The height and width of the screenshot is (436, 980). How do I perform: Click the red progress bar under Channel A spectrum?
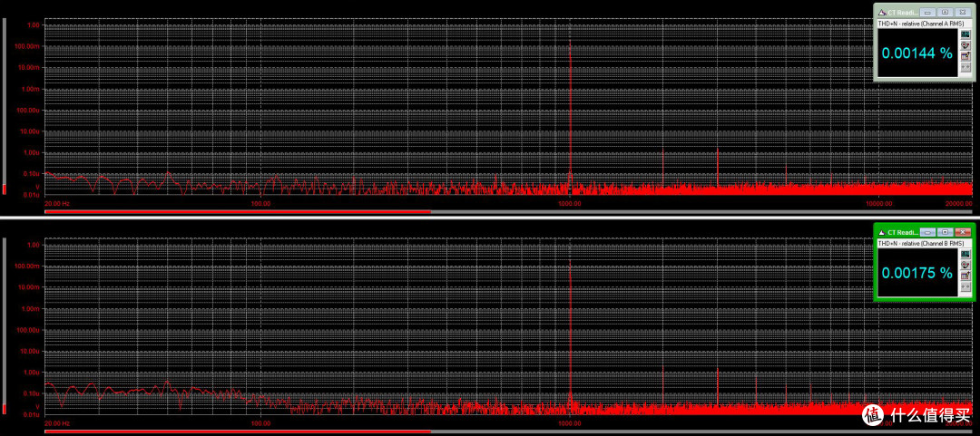tap(238, 212)
